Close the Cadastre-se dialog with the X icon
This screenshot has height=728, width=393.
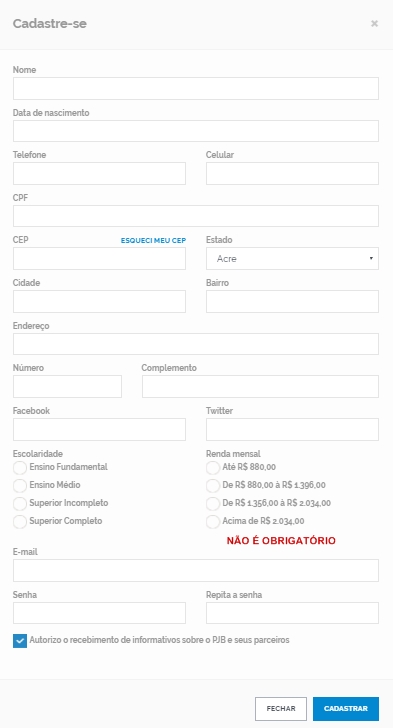click(374, 24)
